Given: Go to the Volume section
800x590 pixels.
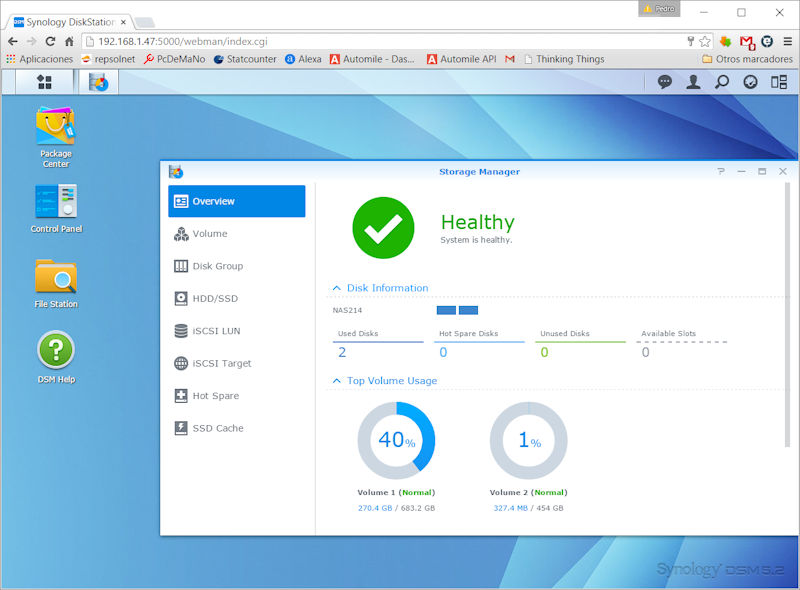Looking at the screenshot, I should pos(237,234).
